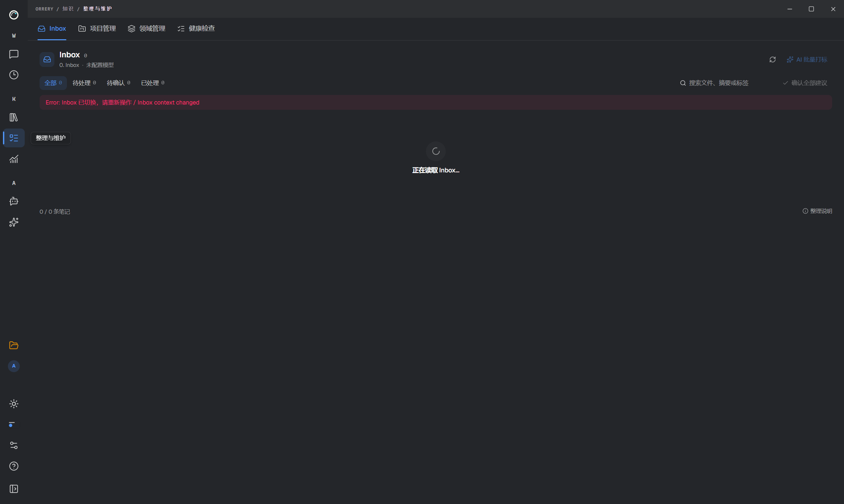Open the sliders settings icon

pyautogui.click(x=14, y=445)
